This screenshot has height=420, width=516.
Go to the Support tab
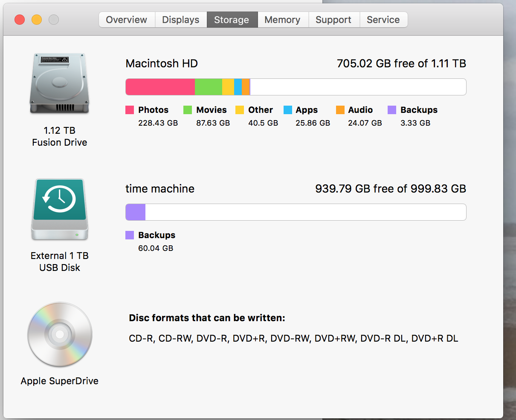[334, 20]
